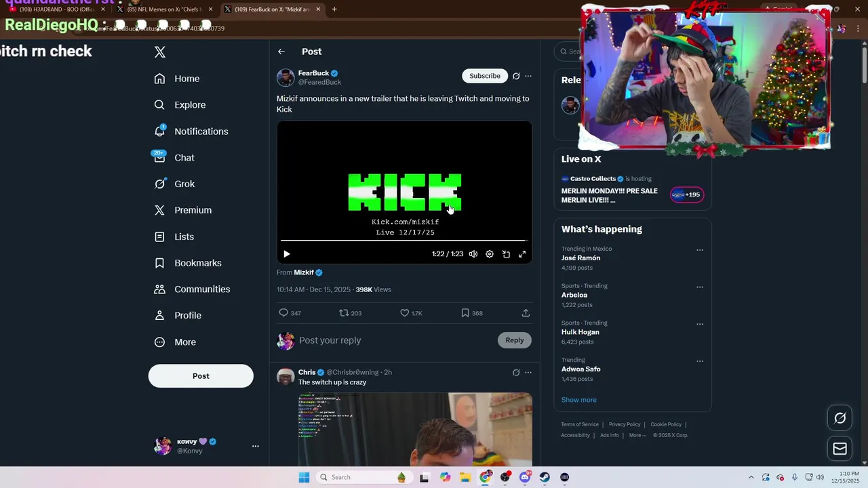
Task: Open the Explore page
Action: [x=180, y=105]
